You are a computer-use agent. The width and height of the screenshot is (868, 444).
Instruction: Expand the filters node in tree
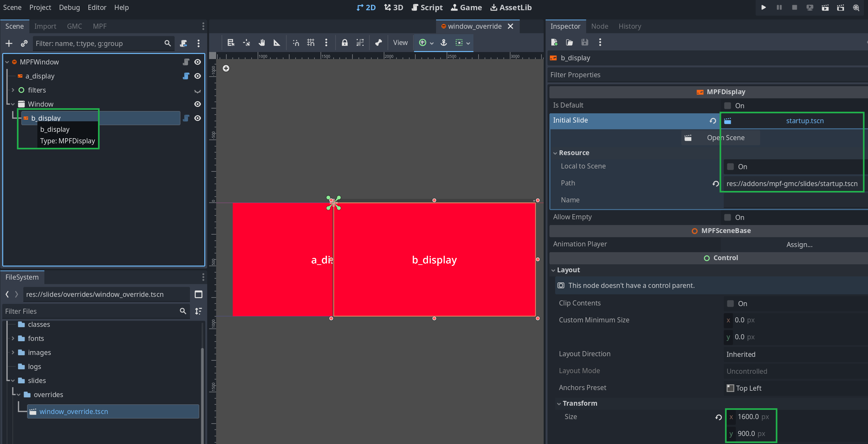[13, 90]
